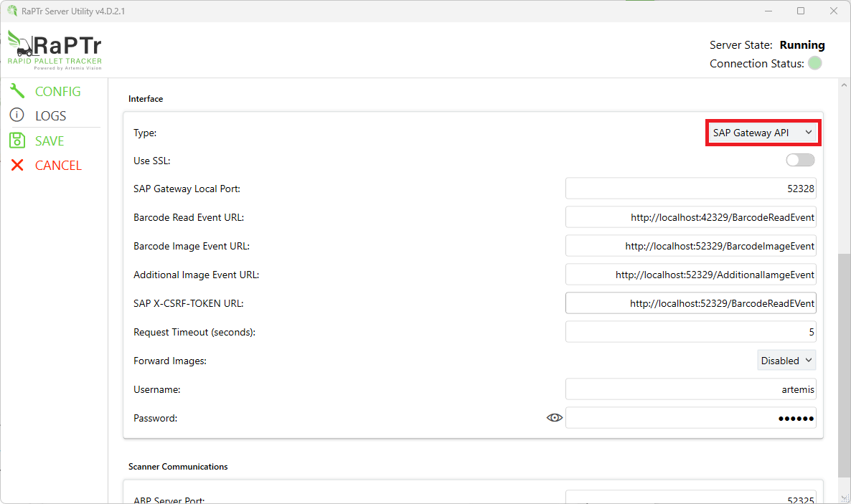Click the SAP Gateway Local Port field

690,189
